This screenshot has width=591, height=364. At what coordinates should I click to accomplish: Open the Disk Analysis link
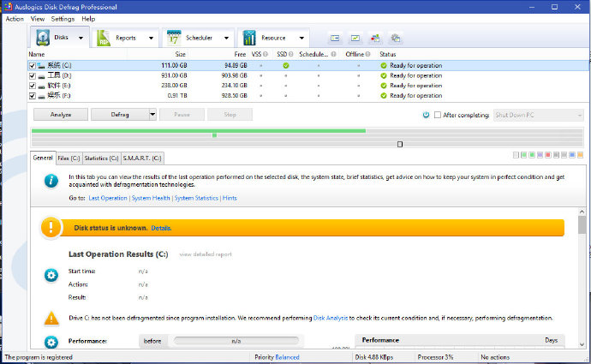pos(331,318)
